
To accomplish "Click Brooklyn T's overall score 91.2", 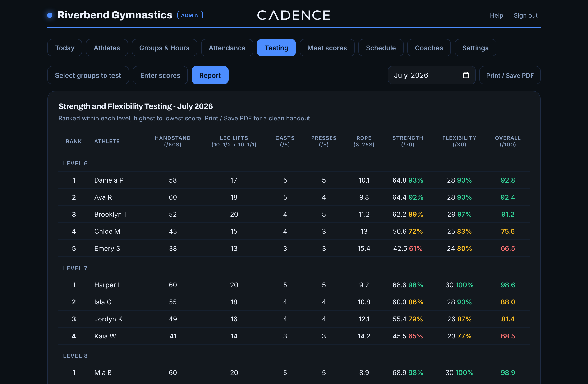I will (508, 214).
